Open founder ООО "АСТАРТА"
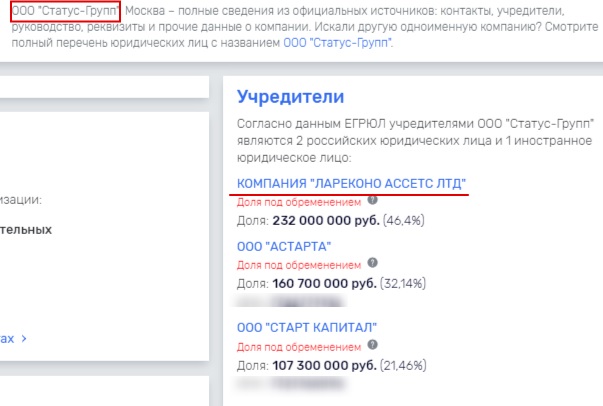 (x=284, y=246)
